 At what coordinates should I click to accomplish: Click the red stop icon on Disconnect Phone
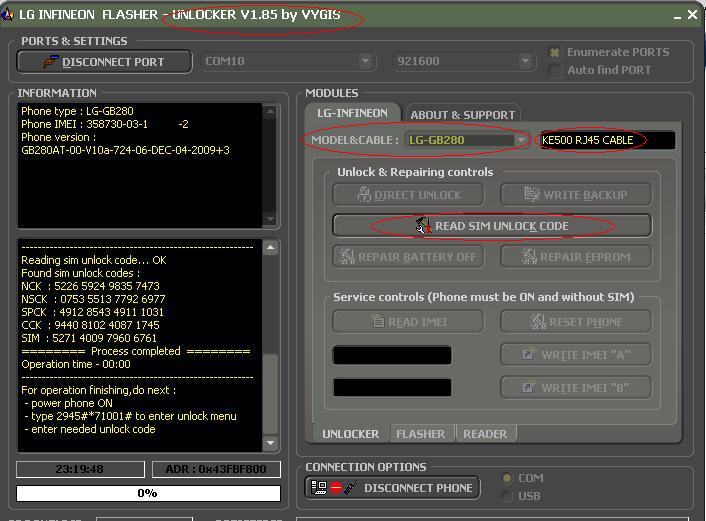336,488
